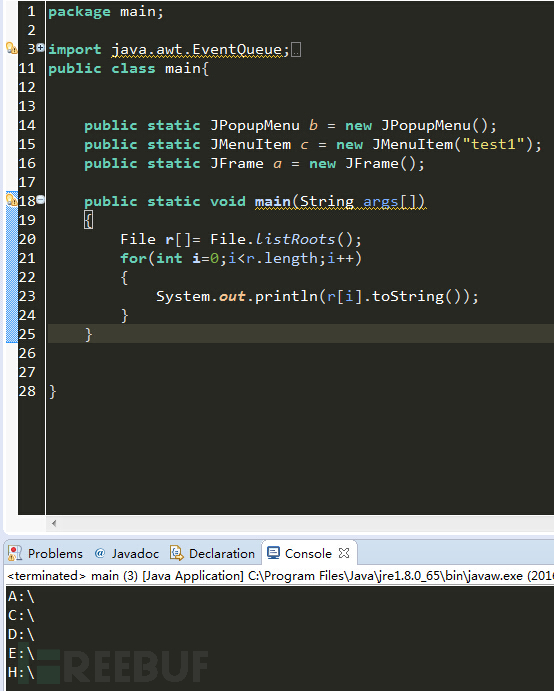Click console output line 'E:\'

click(21, 654)
